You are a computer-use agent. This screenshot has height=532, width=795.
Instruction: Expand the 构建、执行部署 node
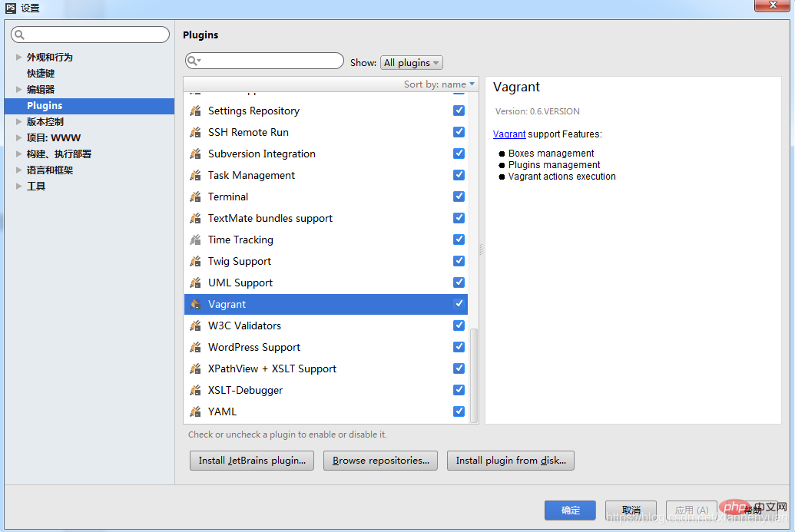18,154
